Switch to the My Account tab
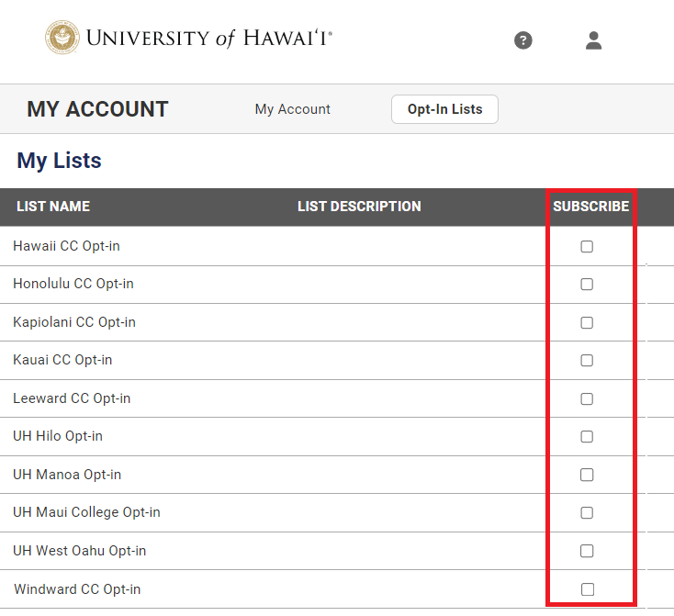The height and width of the screenshot is (616, 674). (x=292, y=109)
